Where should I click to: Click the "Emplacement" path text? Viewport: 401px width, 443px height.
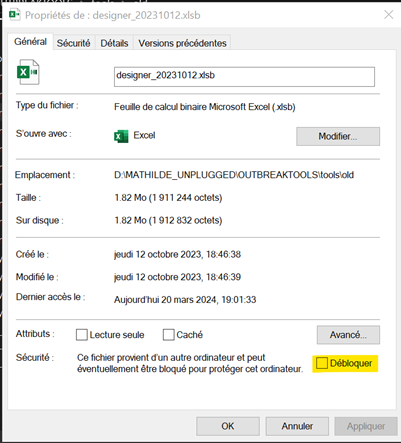coord(234,175)
